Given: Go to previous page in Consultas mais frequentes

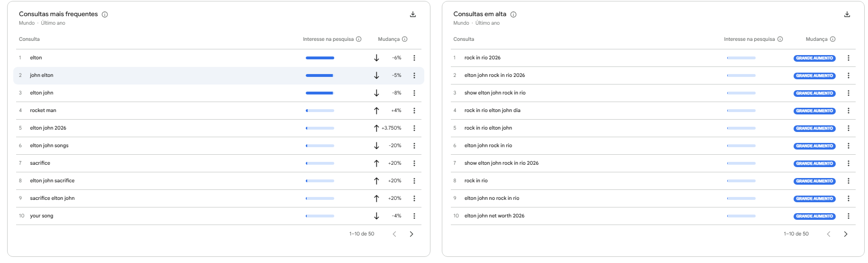Looking at the screenshot, I should (x=394, y=234).
